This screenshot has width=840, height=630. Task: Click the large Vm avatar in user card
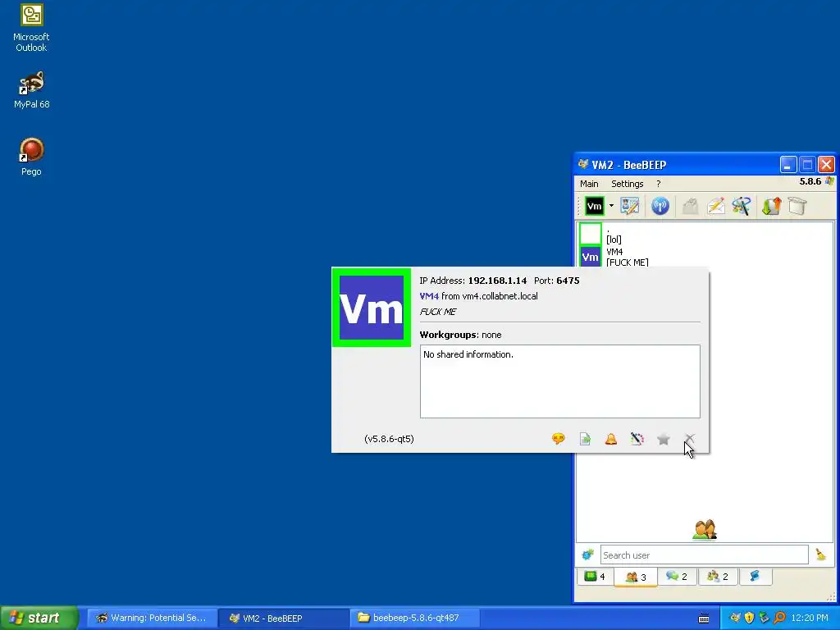coord(372,308)
